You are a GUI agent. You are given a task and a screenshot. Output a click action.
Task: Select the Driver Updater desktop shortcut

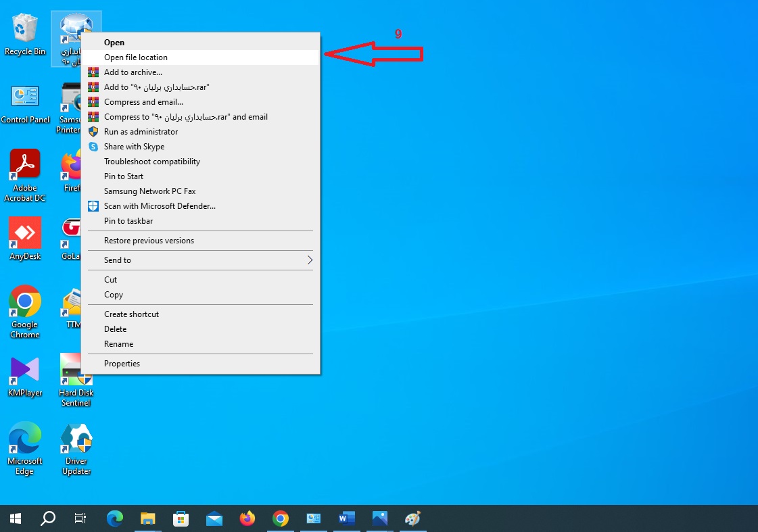tap(76, 450)
